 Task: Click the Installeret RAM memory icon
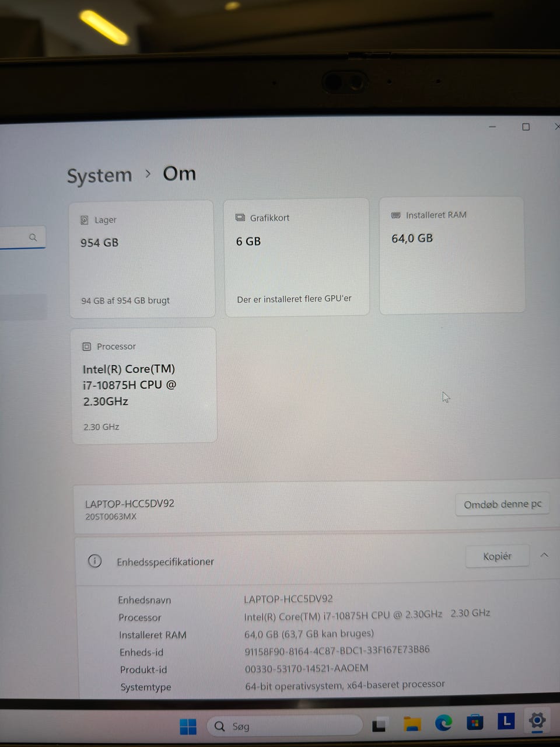coord(395,215)
